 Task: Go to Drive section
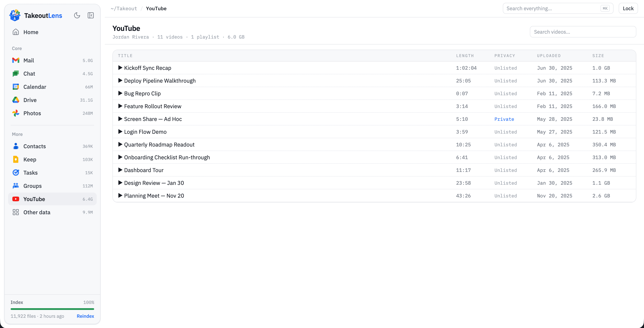coord(52,100)
